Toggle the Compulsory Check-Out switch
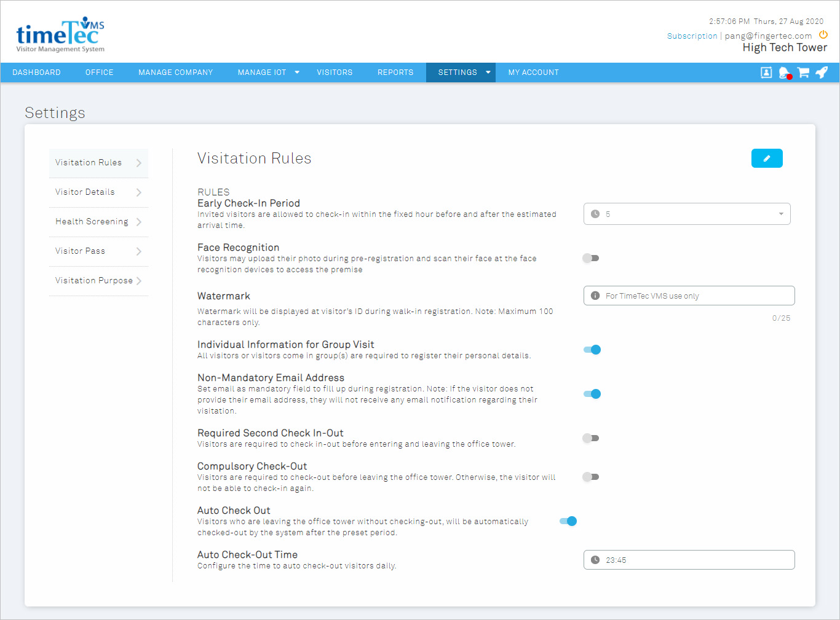840x620 pixels. point(591,477)
